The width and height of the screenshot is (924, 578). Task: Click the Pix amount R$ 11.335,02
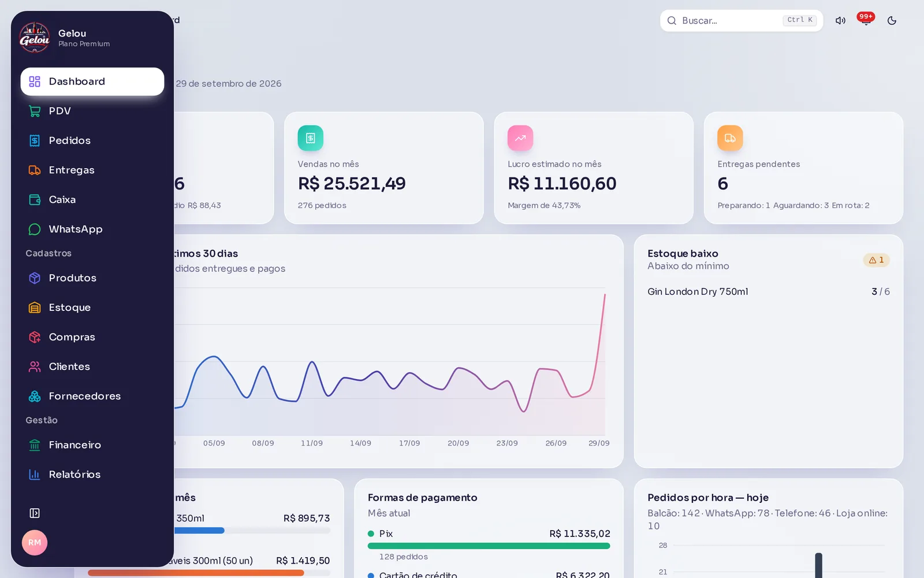pyautogui.click(x=580, y=533)
